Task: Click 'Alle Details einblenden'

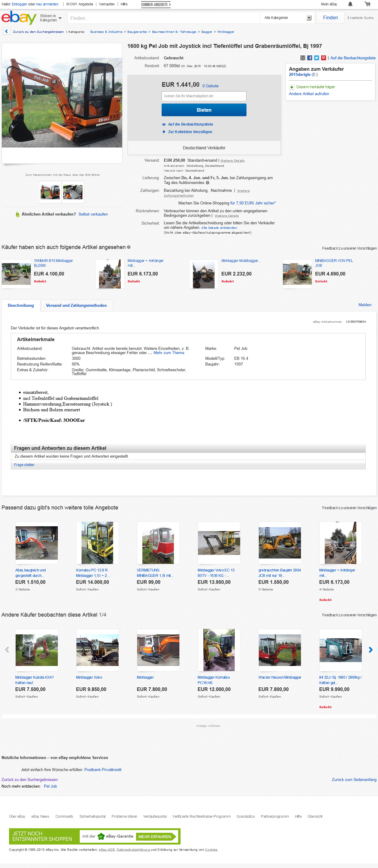Action: [x=219, y=228]
